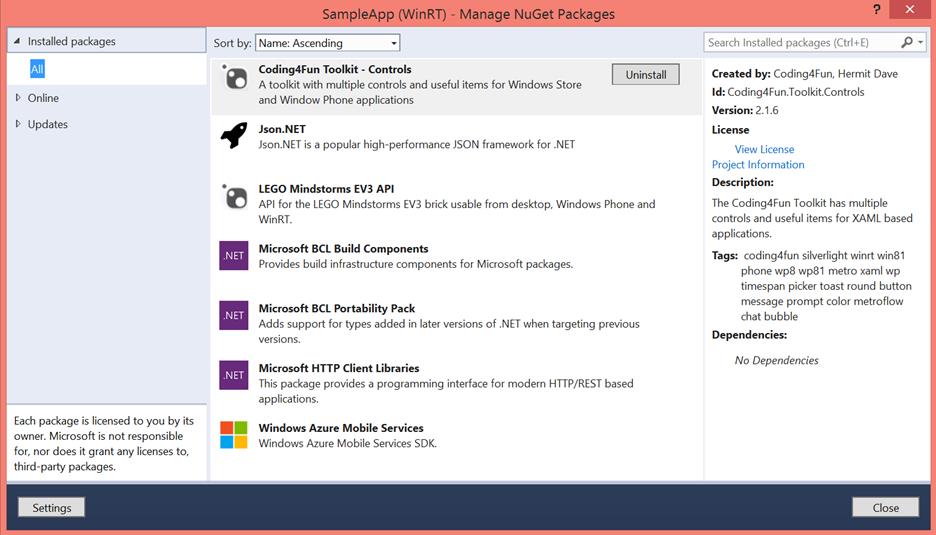Image resolution: width=936 pixels, height=535 pixels.
Task: Click the Coding4Fun Toolkit package icon
Action: point(234,77)
